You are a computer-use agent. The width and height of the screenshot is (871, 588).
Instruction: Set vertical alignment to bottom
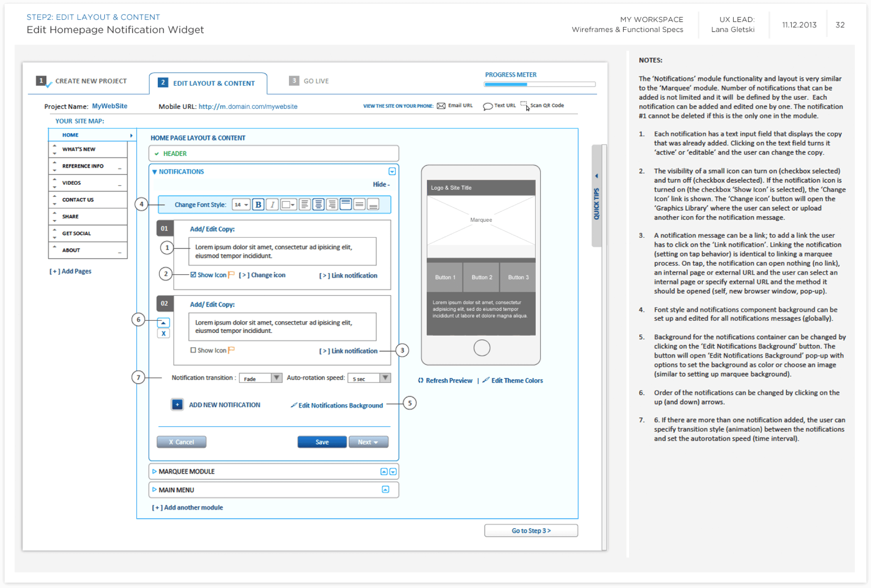tap(373, 204)
